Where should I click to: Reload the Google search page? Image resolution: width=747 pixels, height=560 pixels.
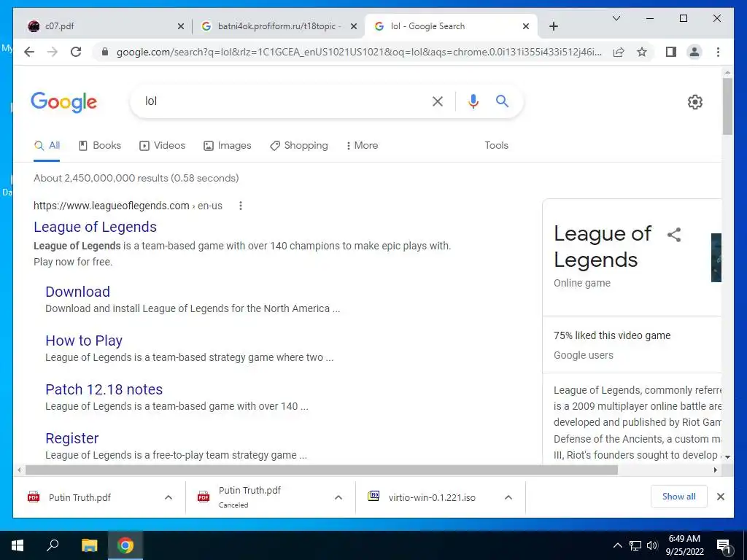click(76, 52)
